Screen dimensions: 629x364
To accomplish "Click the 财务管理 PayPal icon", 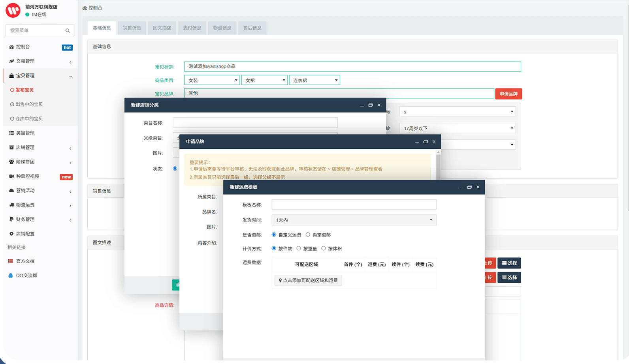I will 11,219.
